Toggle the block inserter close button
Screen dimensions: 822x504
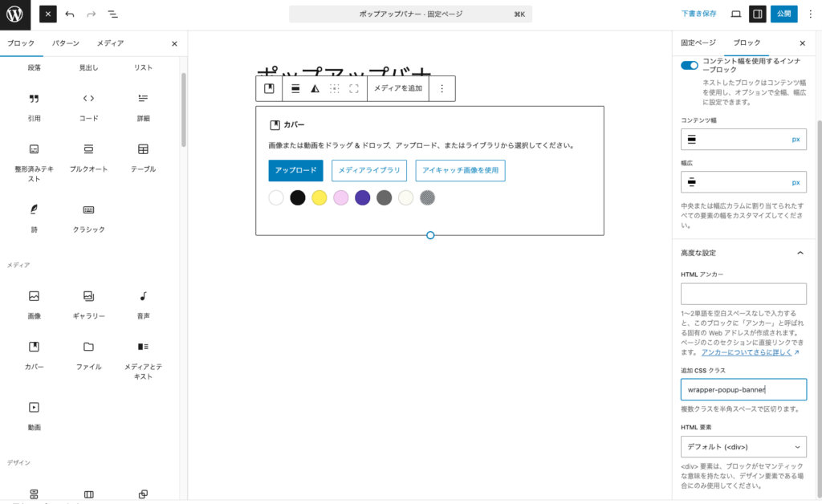(174, 43)
